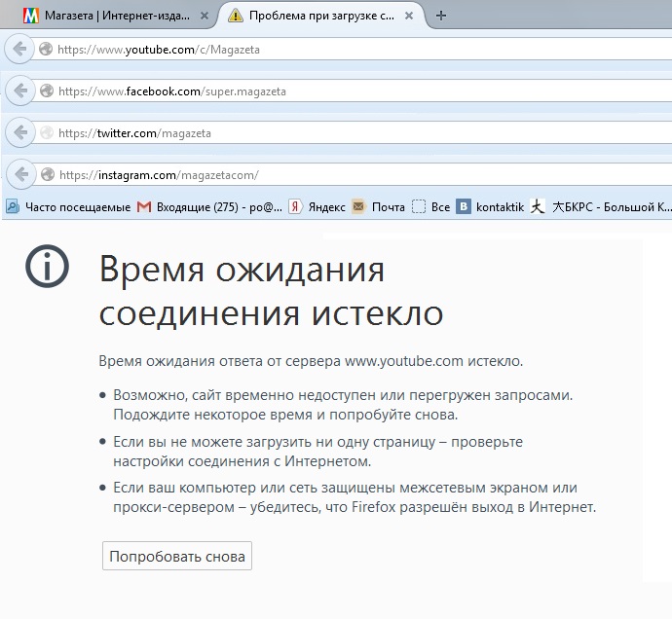Click the bullet text about настройки соединения с Интернетом
Viewport: 672px width, 619px height.
coord(318,452)
